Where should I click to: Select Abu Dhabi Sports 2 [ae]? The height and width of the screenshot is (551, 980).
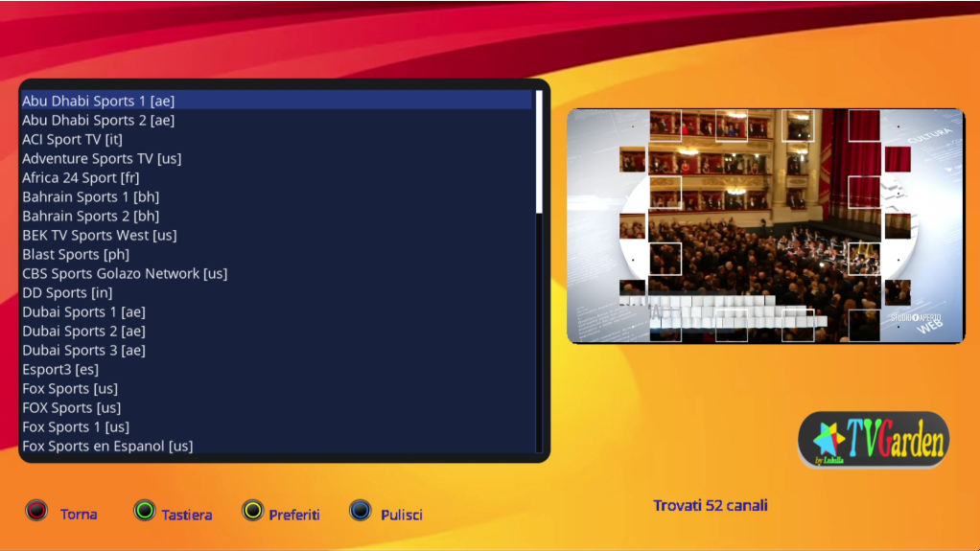[276, 120]
